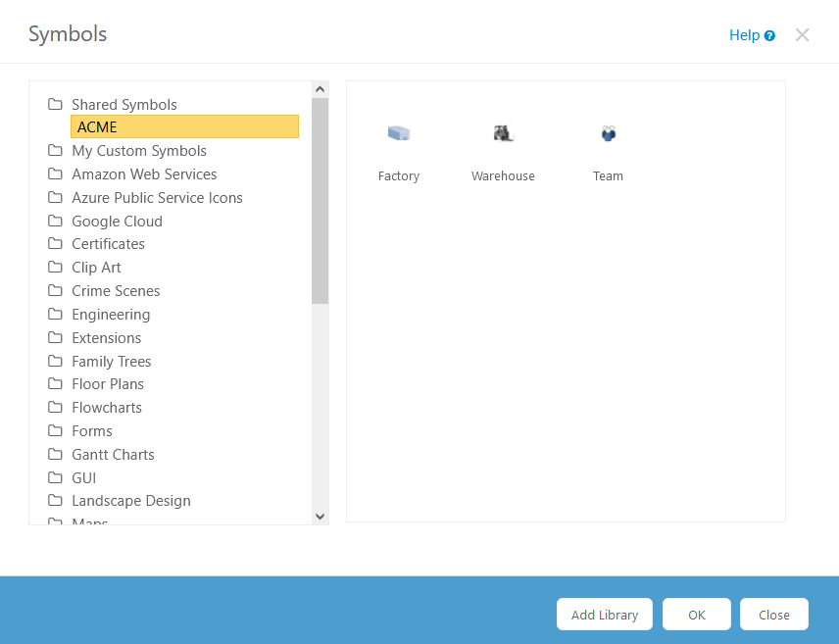
Task: Select the Flowcharts category
Action: pos(106,407)
